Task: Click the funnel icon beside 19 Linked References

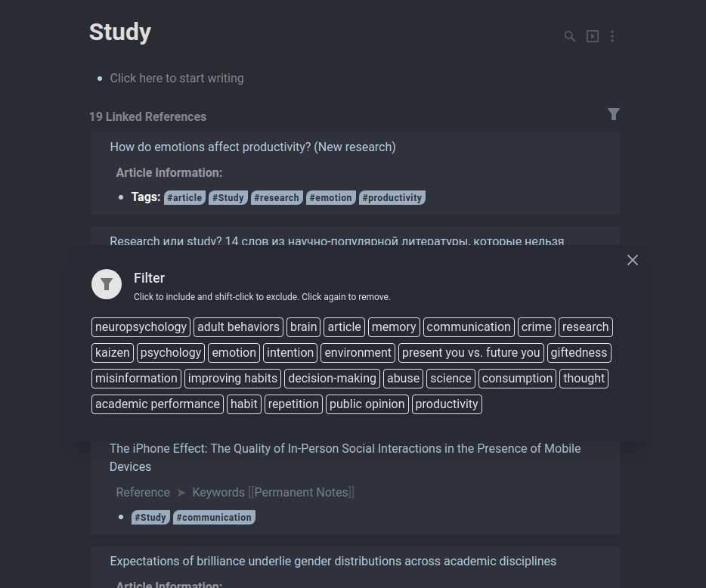Action: (614, 114)
